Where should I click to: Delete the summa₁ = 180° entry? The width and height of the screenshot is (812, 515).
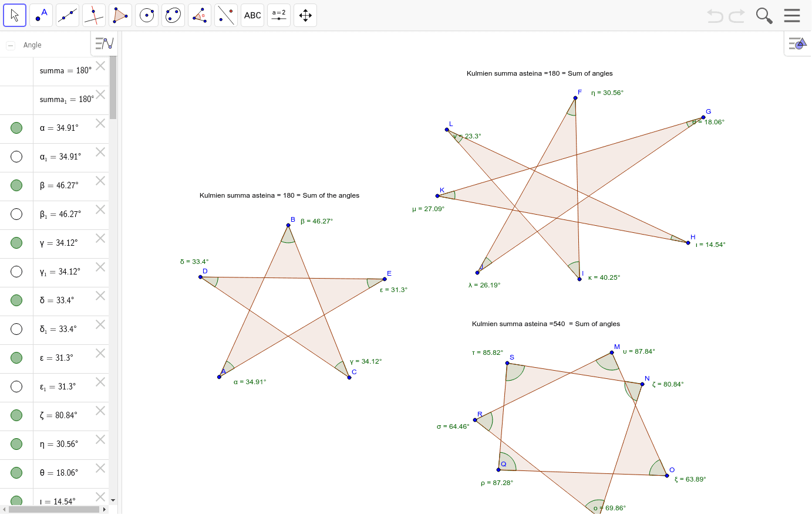point(100,94)
